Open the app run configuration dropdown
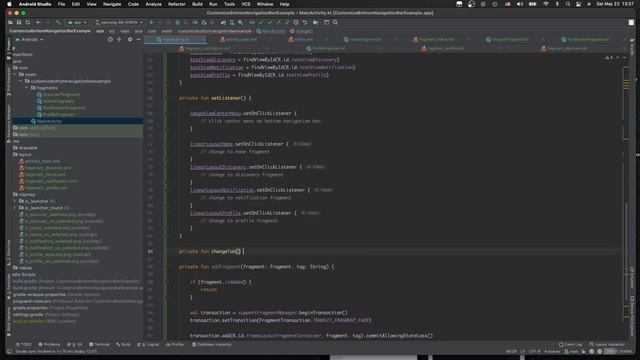The image size is (640, 360). click(x=78, y=22)
